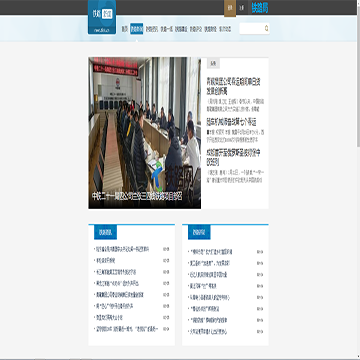Go to the first navigation item 首页
Image resolution: width=360 pixels, height=360 pixels.
[124, 29]
